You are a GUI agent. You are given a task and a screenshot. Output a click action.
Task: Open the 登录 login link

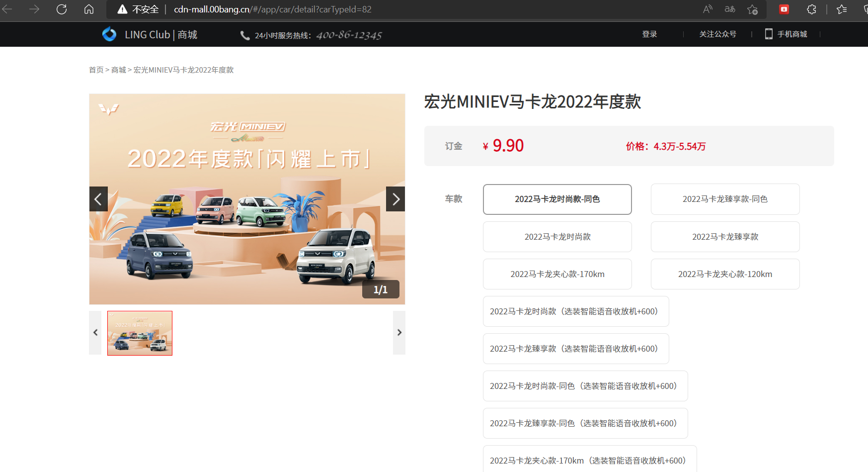[x=649, y=34]
